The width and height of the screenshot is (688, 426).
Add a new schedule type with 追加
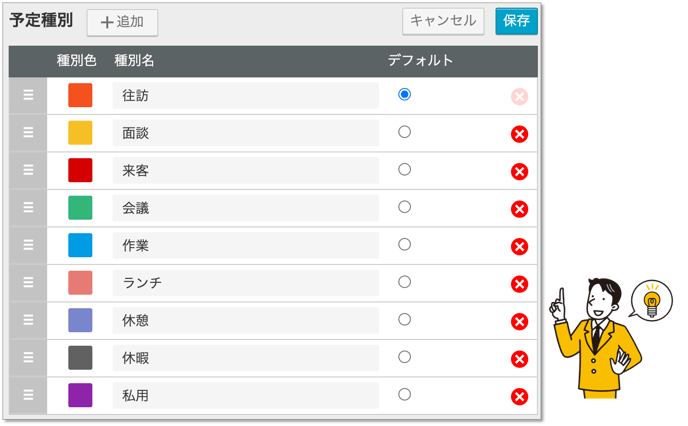pyautogui.click(x=122, y=22)
